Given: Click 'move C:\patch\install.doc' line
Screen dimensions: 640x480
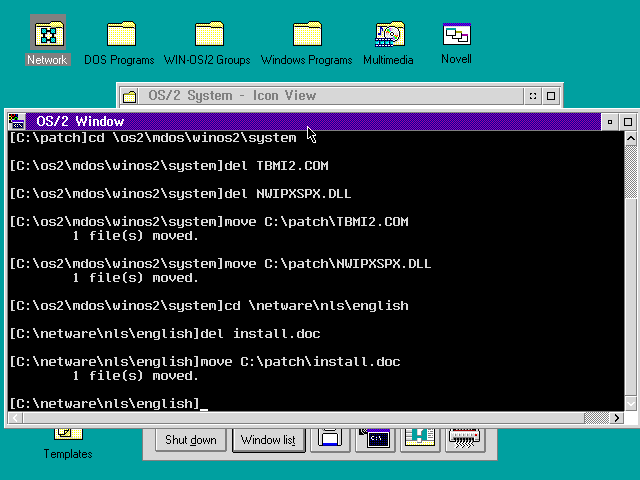Looking at the screenshot, I should (204, 362).
